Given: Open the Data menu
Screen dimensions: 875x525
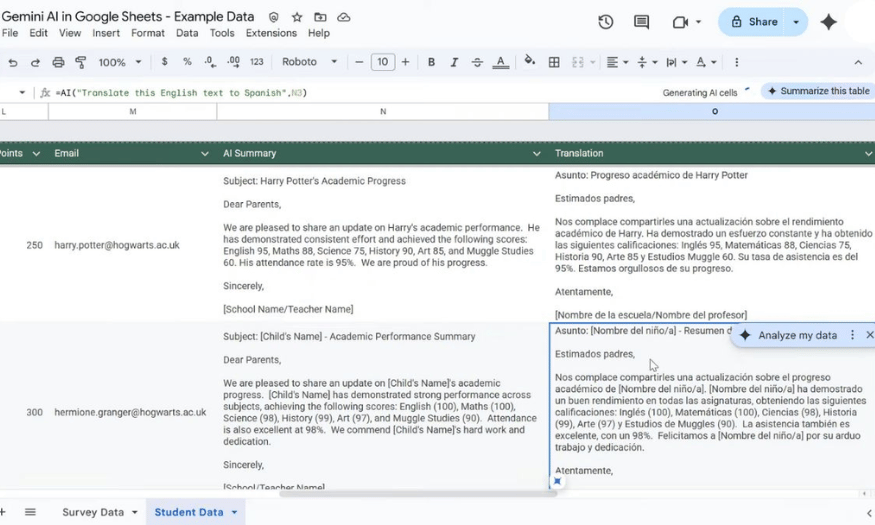Looking at the screenshot, I should tap(187, 33).
